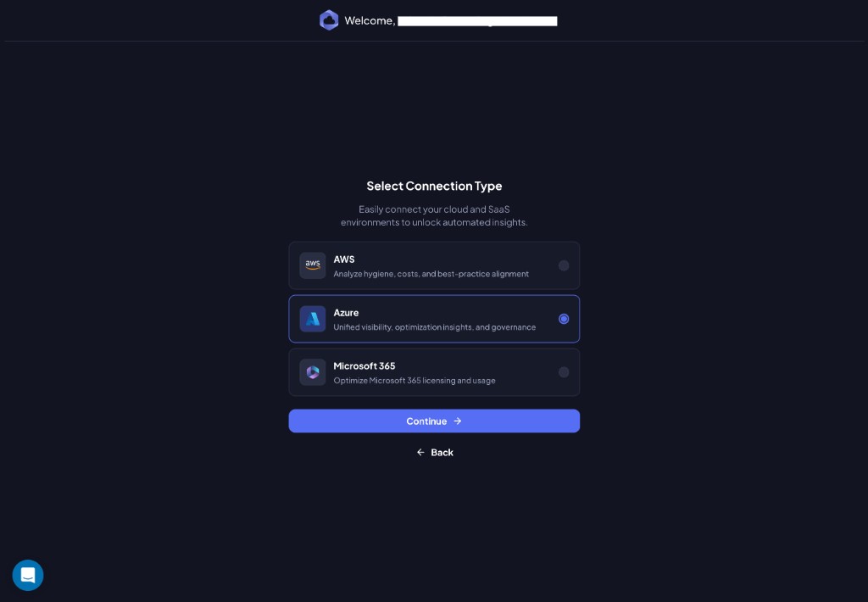Choose the Microsoft 365 card title

364,365
